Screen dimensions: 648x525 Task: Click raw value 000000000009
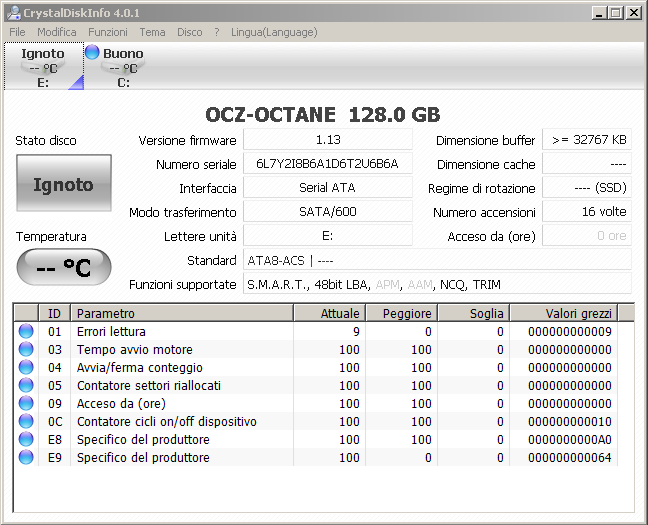pos(569,332)
